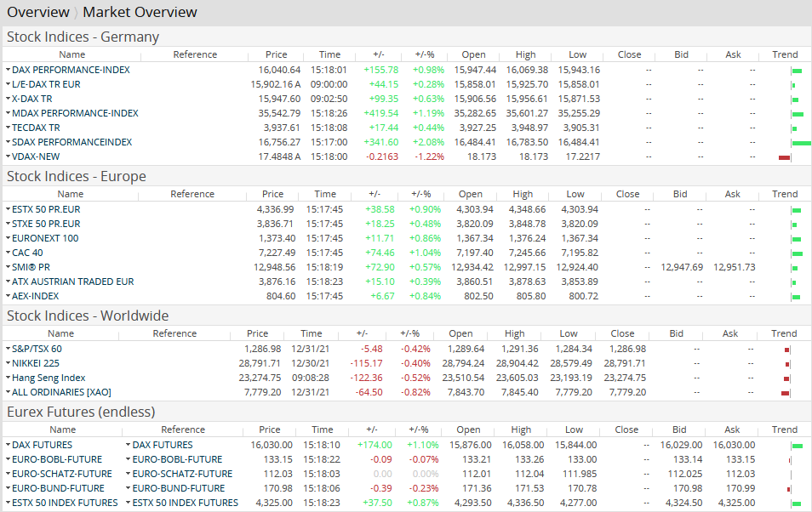Open dropdown arrow beside DAX PERFORMANCE-INDEX
The height and width of the screenshot is (512, 812).
click(x=8, y=70)
